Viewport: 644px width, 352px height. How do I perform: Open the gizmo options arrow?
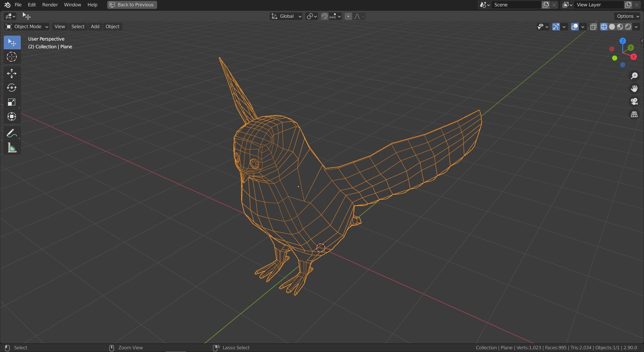[x=564, y=27]
